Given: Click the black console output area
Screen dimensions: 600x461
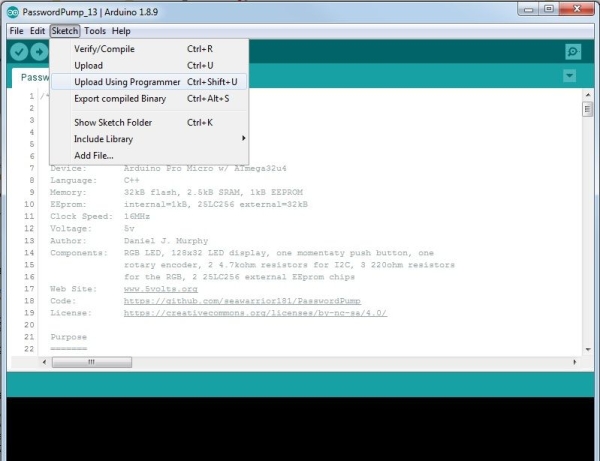Looking at the screenshot, I should click(300, 429).
